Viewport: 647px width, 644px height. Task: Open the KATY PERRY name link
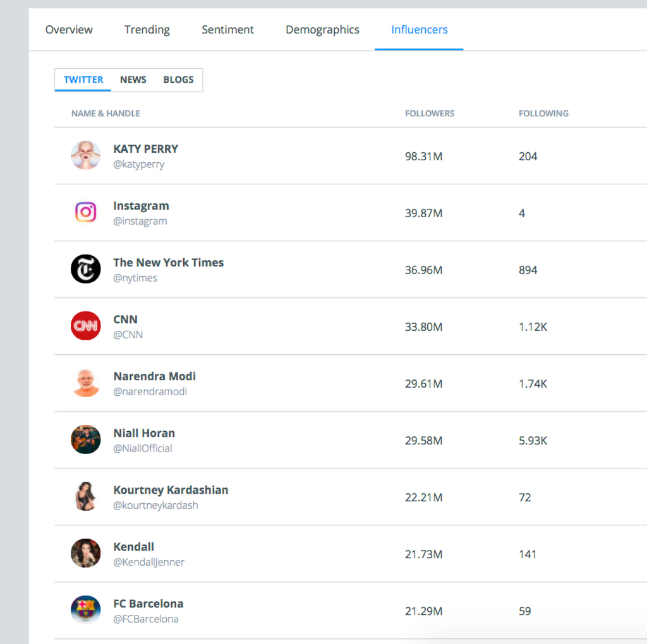coord(146,149)
